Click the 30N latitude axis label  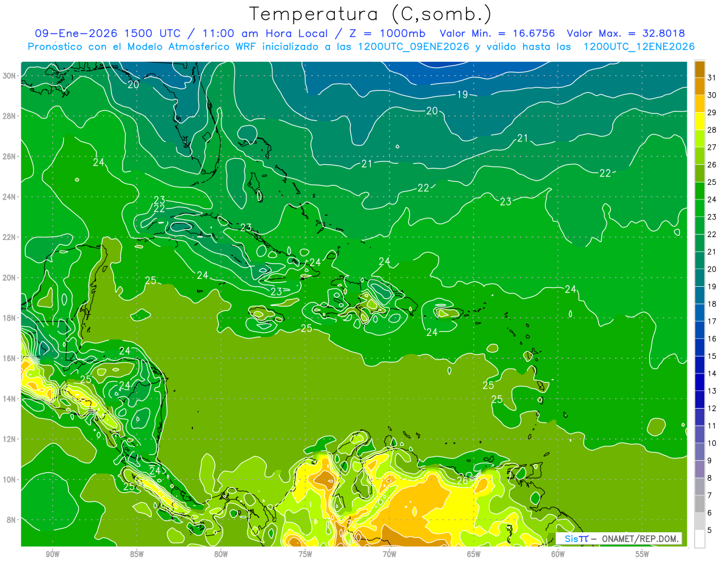tap(10, 76)
